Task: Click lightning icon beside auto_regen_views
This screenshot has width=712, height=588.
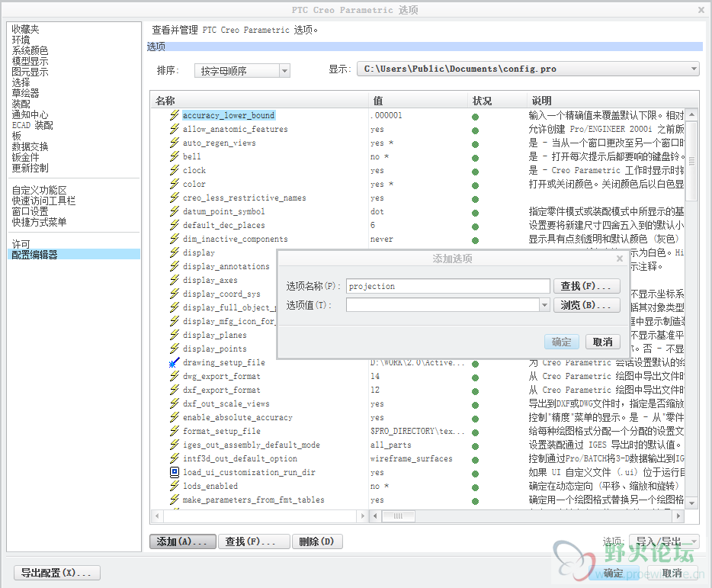Action: (175, 143)
